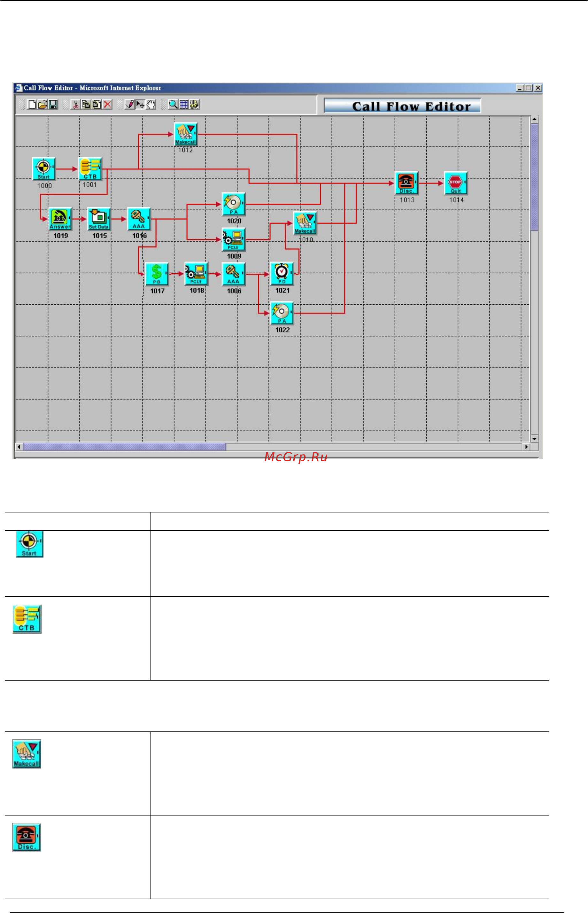Screen dimensions: 588x913
Task: Select the Makecall node 1010
Action: (x=305, y=223)
